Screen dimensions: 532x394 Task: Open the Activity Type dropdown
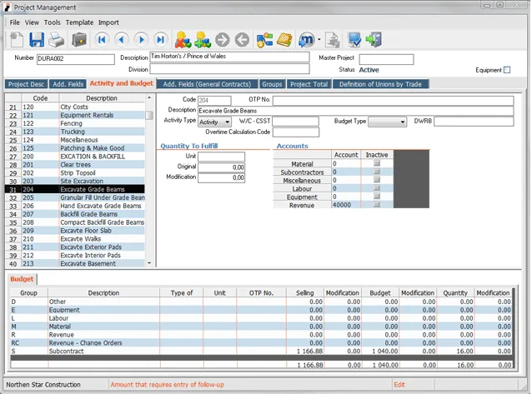(228, 122)
